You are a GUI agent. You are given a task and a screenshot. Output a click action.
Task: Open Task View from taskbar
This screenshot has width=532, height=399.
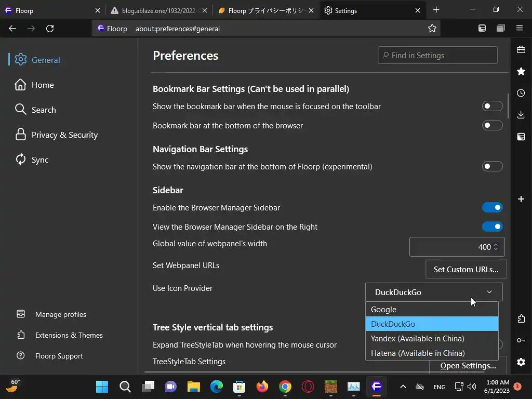[x=148, y=387]
